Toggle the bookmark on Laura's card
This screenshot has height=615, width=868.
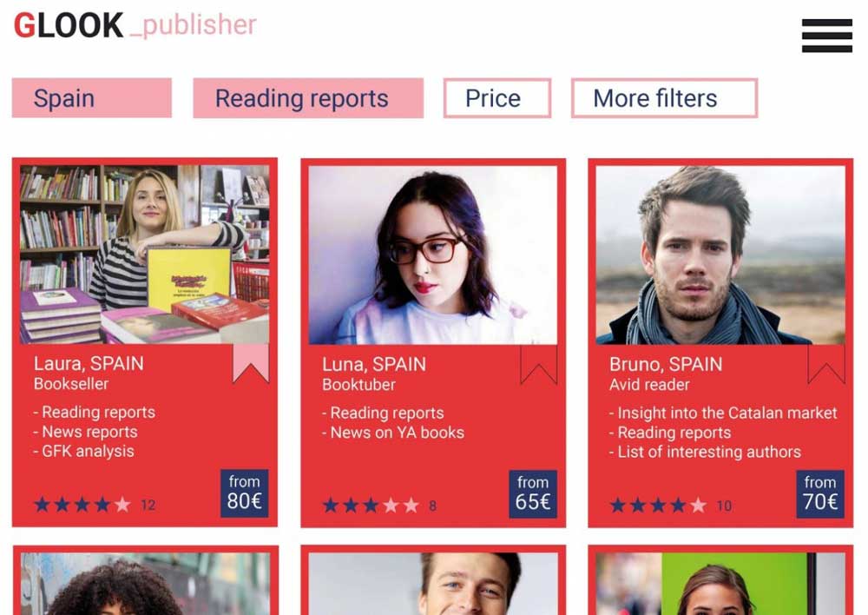(x=251, y=363)
